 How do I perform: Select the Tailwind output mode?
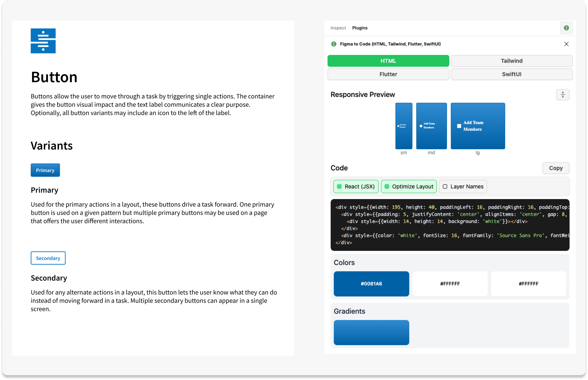pos(511,61)
